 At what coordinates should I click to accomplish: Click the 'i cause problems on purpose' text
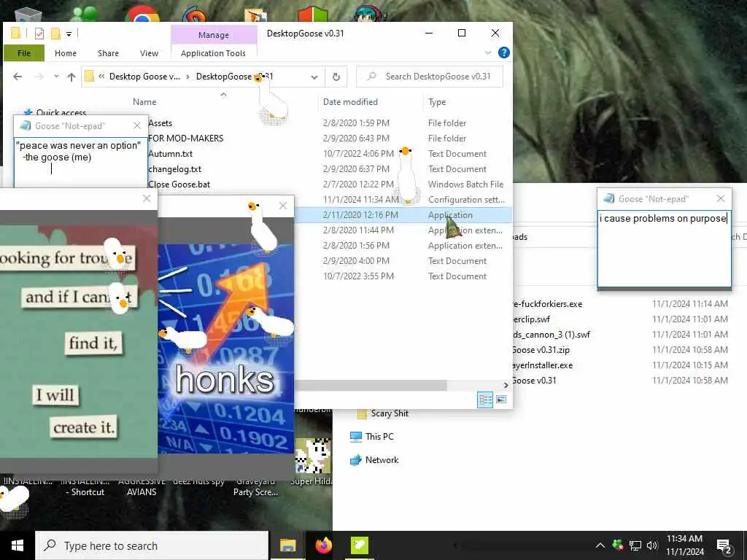(x=663, y=219)
